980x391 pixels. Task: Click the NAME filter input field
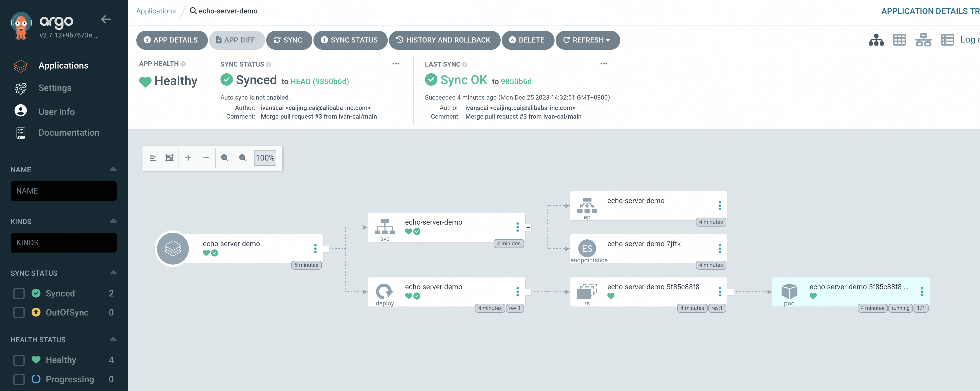click(63, 191)
